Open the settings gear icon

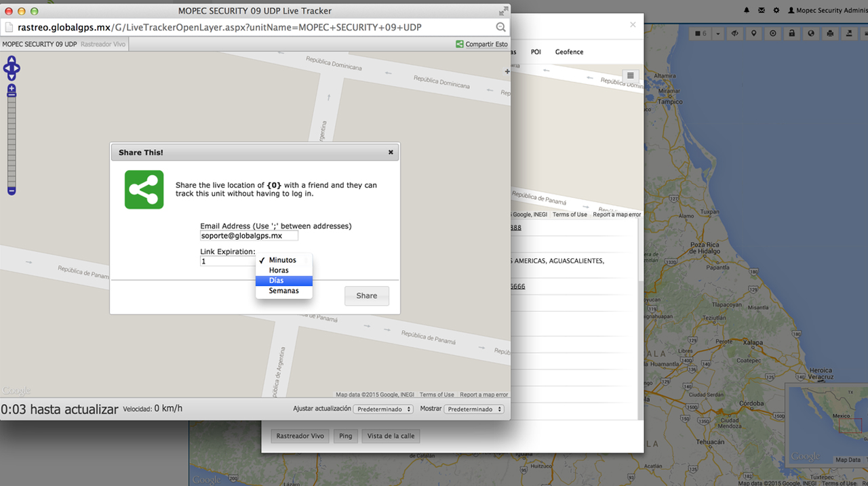[x=776, y=11]
